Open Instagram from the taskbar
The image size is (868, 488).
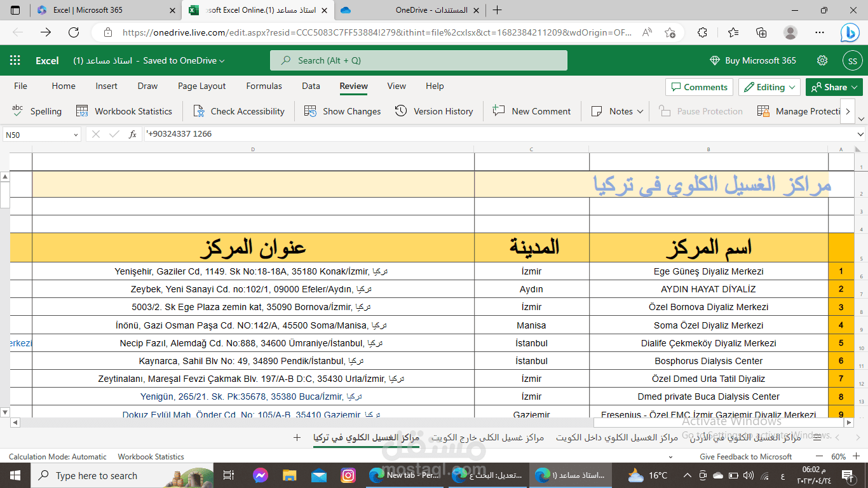point(348,475)
